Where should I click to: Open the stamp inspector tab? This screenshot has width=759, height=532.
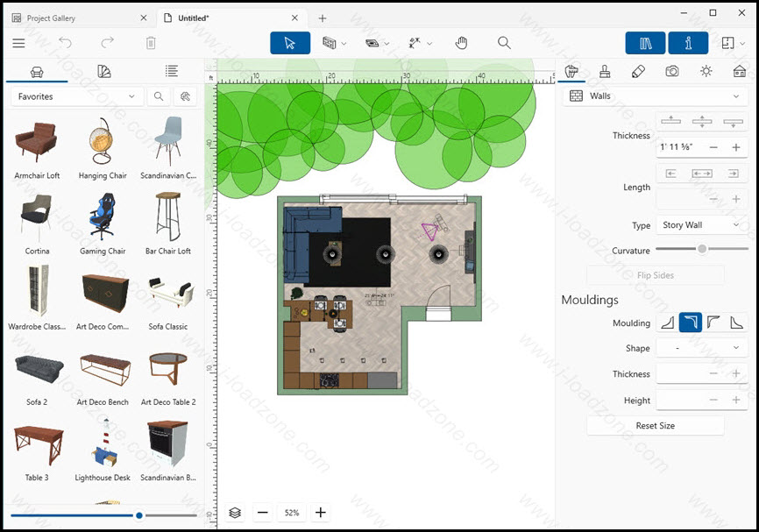605,72
